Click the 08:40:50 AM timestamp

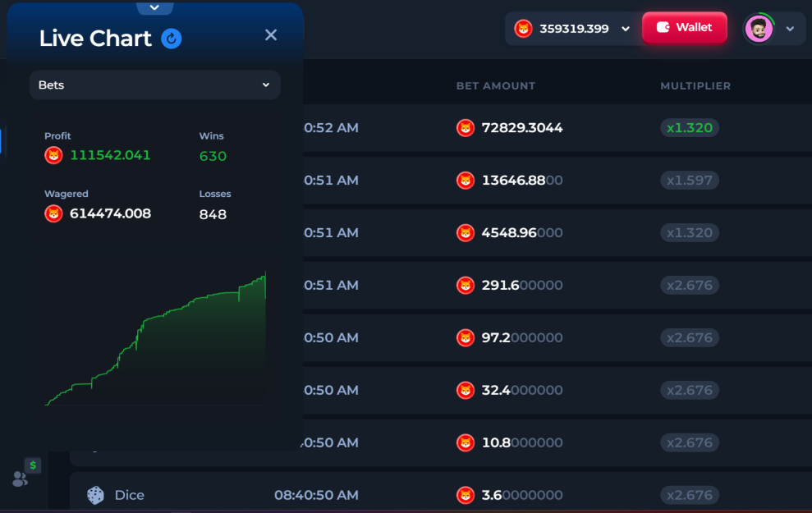[316, 496]
